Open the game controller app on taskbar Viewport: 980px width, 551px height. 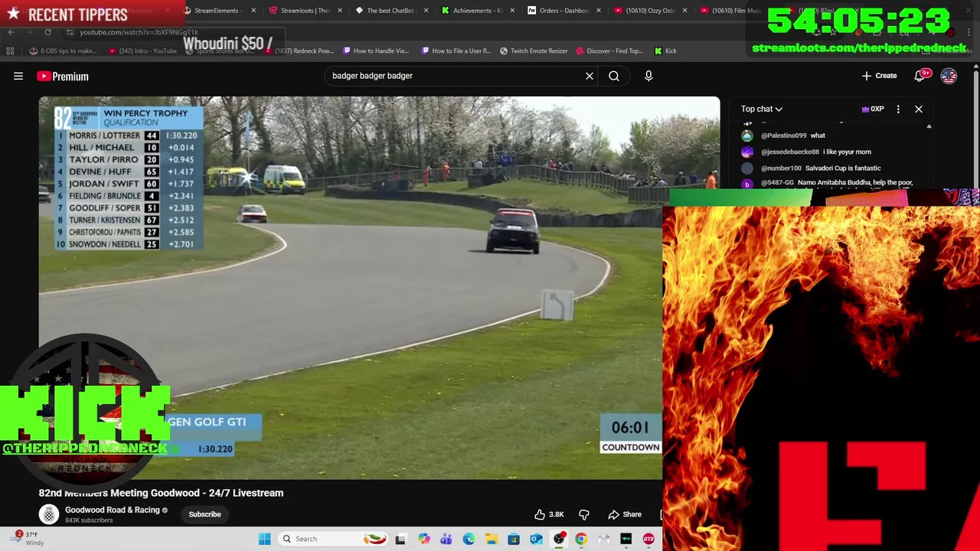tap(604, 539)
